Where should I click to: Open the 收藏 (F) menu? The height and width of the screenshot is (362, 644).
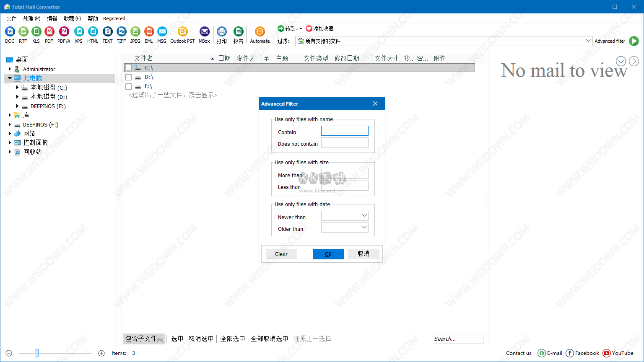(72, 18)
